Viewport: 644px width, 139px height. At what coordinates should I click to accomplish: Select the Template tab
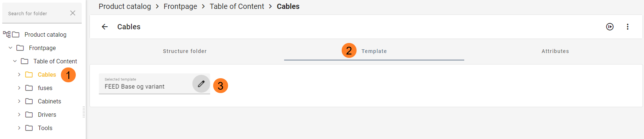coord(374,51)
